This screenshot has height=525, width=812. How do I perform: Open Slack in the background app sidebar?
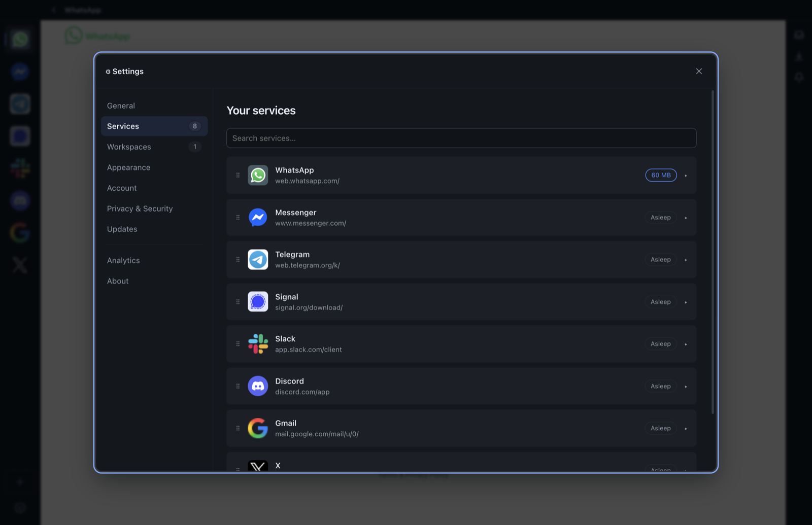click(20, 168)
